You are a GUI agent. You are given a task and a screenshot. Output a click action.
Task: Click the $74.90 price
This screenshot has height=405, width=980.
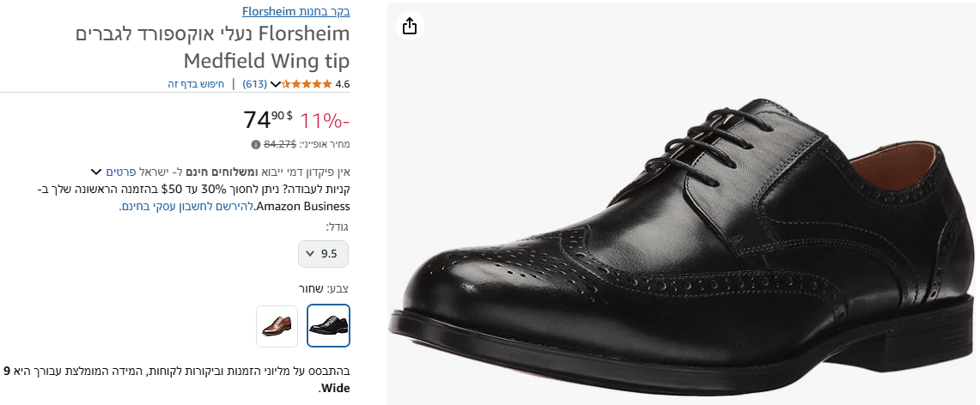tap(268, 118)
